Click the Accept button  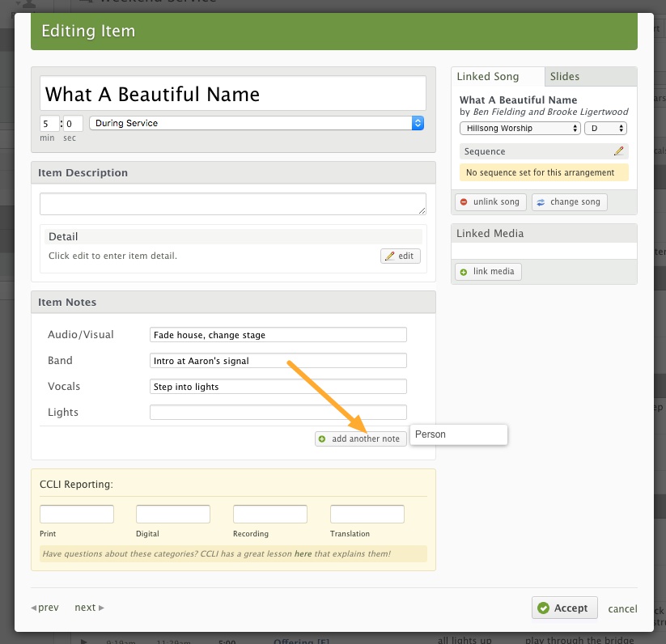click(565, 608)
